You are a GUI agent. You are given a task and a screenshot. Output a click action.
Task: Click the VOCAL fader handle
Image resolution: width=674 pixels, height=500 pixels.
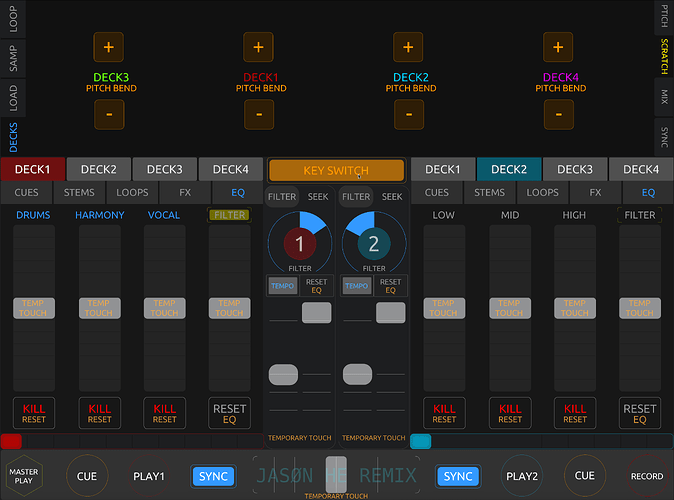pyautogui.click(x=164, y=308)
